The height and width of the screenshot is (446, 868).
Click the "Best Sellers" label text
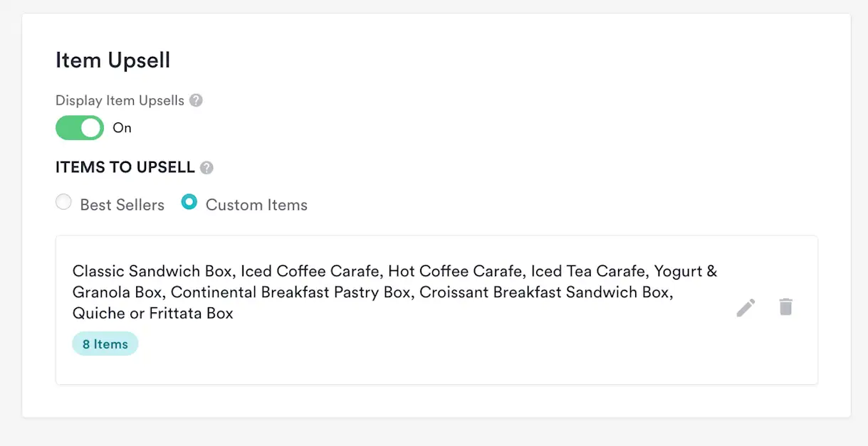tap(122, 205)
